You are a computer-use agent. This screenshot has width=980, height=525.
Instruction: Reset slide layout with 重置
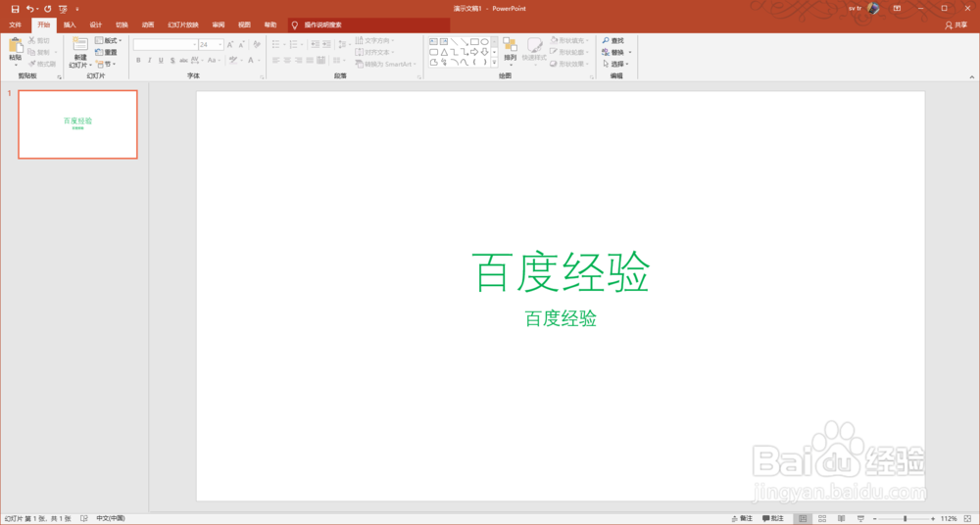(x=106, y=52)
